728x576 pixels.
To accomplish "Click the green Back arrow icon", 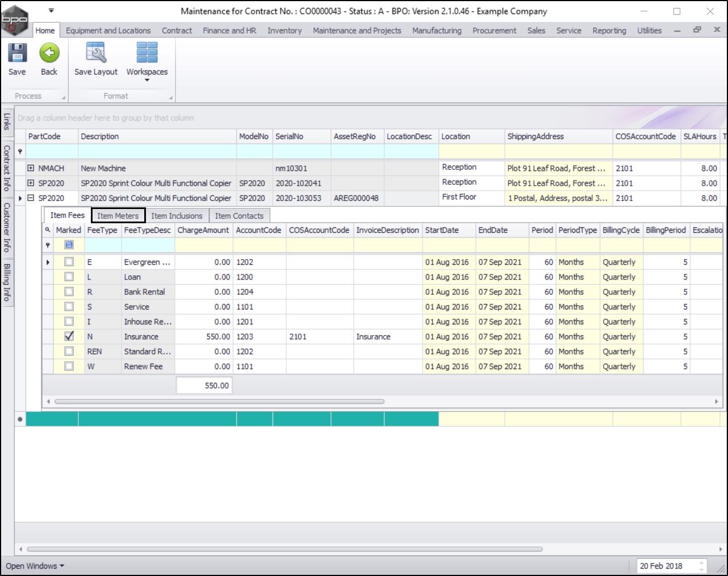I will [x=49, y=53].
